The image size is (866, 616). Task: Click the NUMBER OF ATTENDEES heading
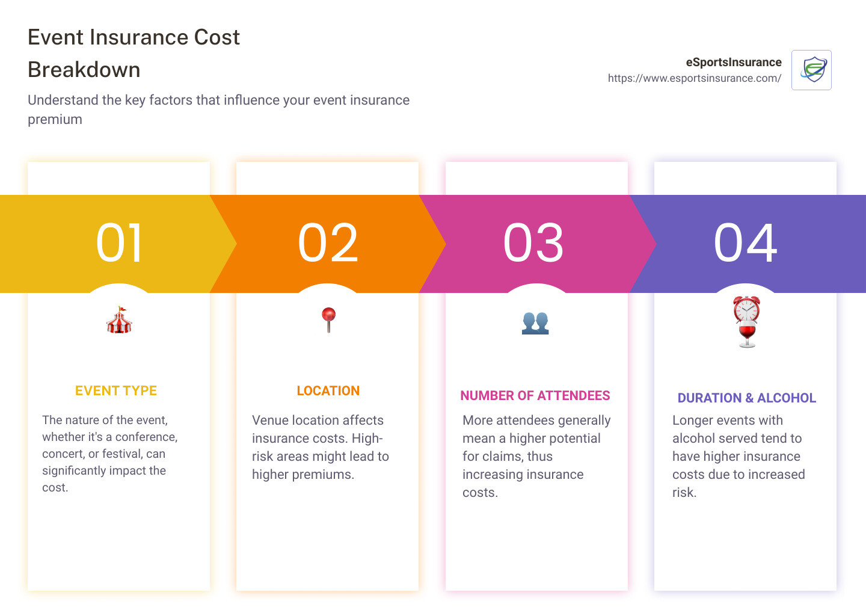pyautogui.click(x=536, y=395)
